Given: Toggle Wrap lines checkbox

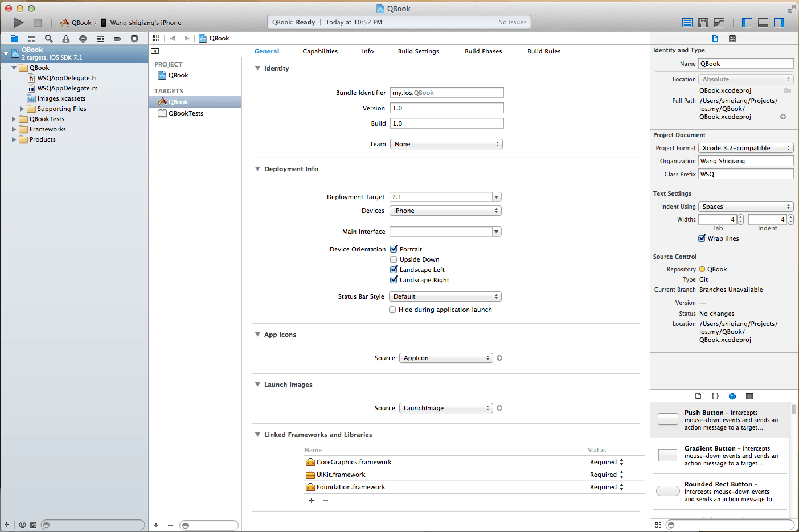Looking at the screenshot, I should 702,238.
